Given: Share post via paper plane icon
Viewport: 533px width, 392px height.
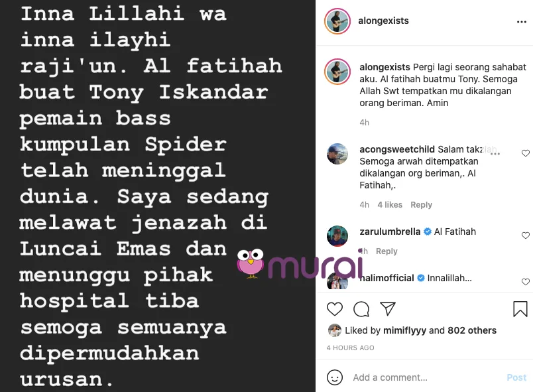Looking at the screenshot, I should click(388, 308).
